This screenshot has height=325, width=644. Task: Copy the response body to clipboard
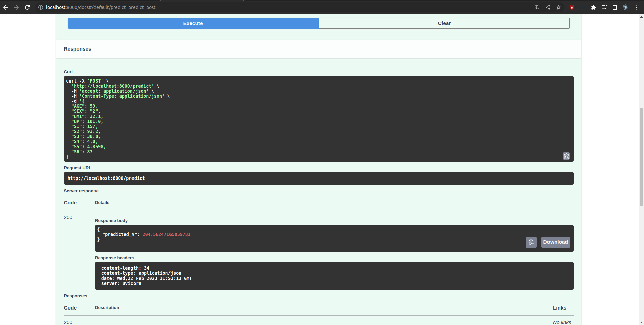pos(531,242)
